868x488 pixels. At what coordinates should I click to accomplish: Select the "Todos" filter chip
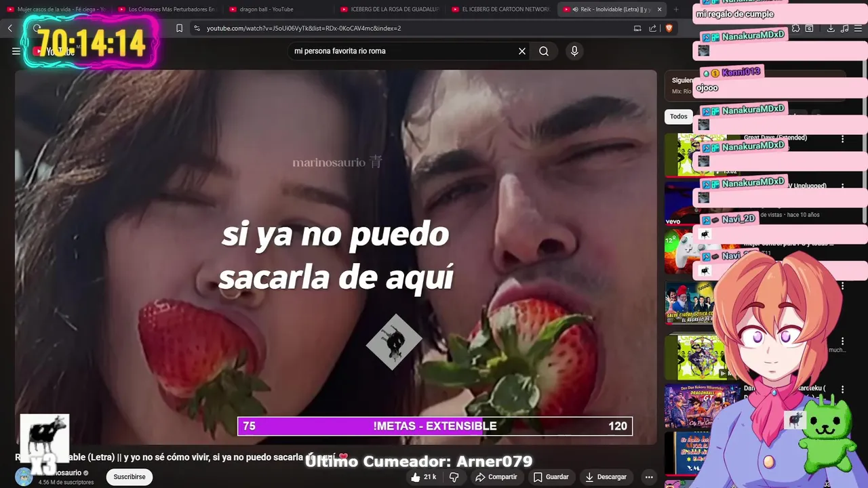[679, 117]
